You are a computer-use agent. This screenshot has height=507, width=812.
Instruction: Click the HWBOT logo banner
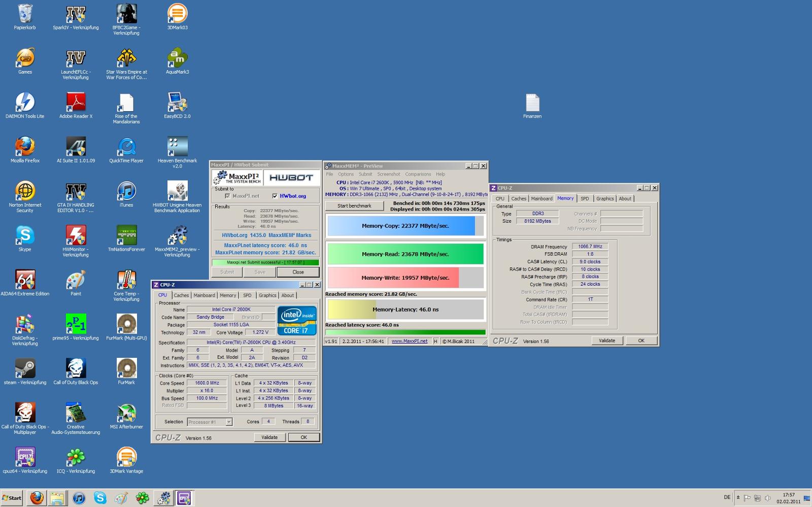[x=291, y=178]
